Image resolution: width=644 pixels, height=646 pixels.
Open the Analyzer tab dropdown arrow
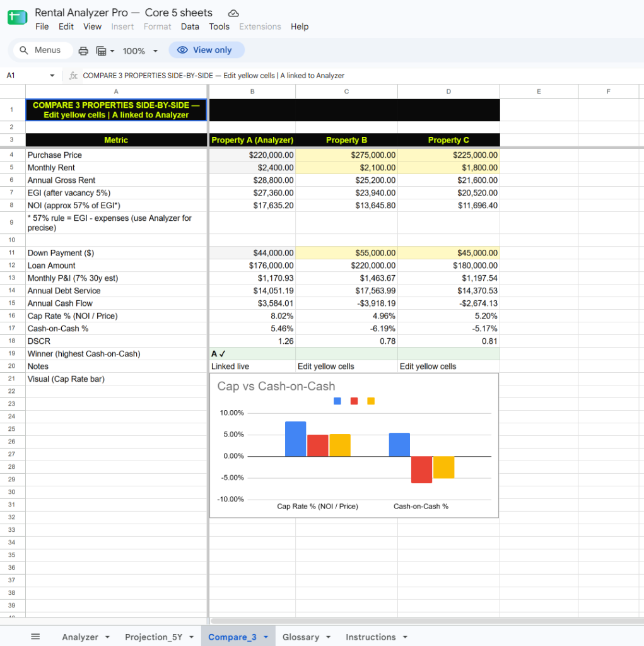[107, 637]
